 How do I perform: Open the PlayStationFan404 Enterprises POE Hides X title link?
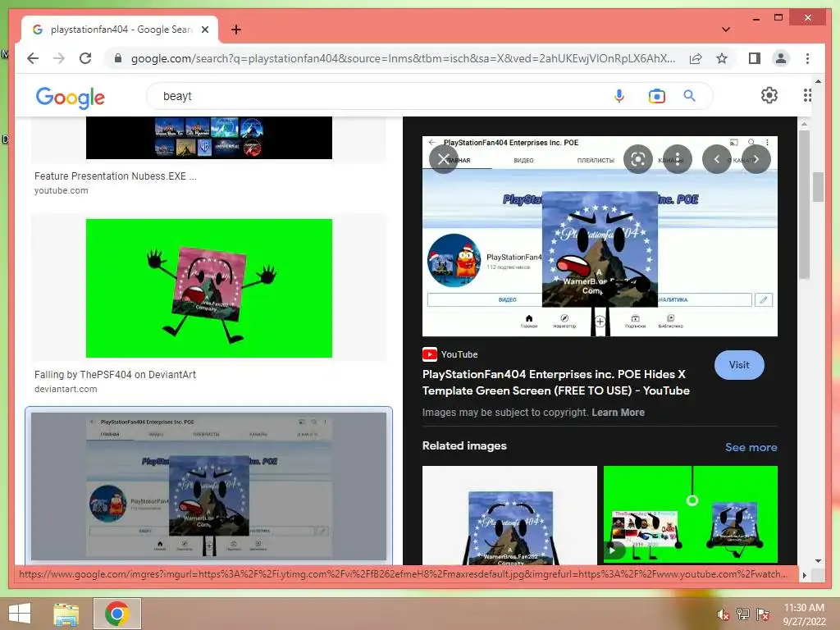pos(555,382)
